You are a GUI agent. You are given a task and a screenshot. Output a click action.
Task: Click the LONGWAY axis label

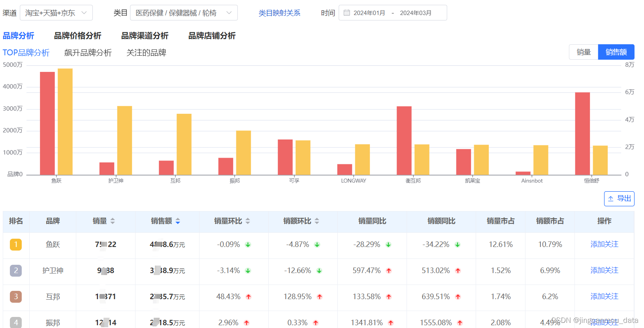(354, 181)
